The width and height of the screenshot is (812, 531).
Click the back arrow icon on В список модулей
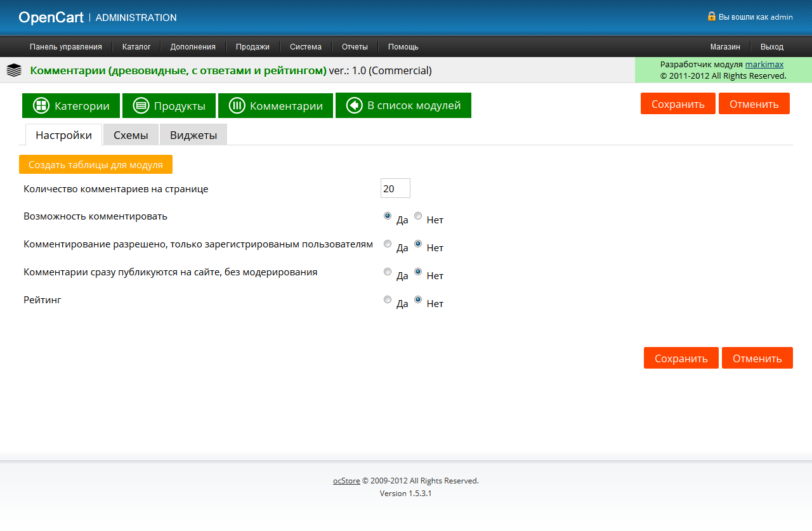coord(354,106)
